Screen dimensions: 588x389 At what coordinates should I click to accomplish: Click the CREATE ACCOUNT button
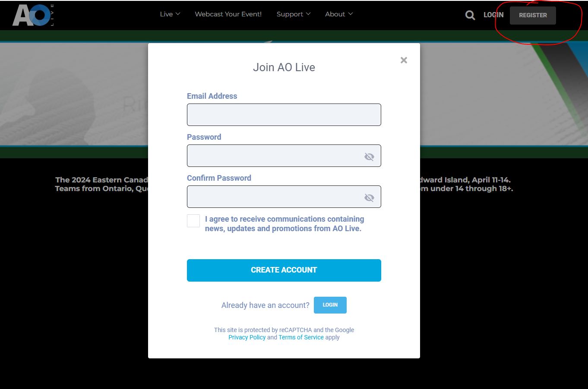284,270
